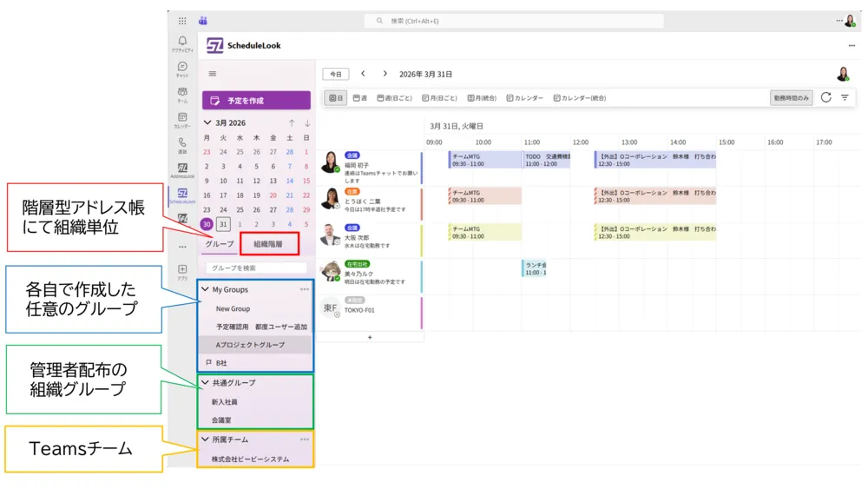The image size is (868, 489).
Task: Collapse the 共通グループ section
Action: (206, 382)
